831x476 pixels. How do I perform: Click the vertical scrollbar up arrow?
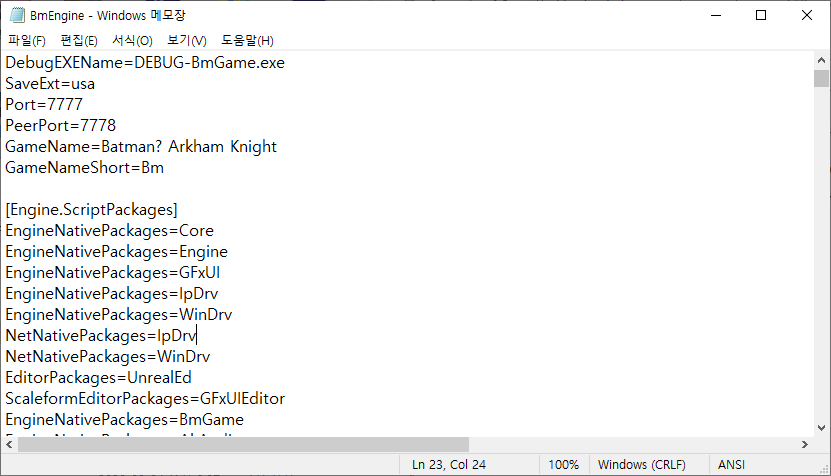coord(821,60)
